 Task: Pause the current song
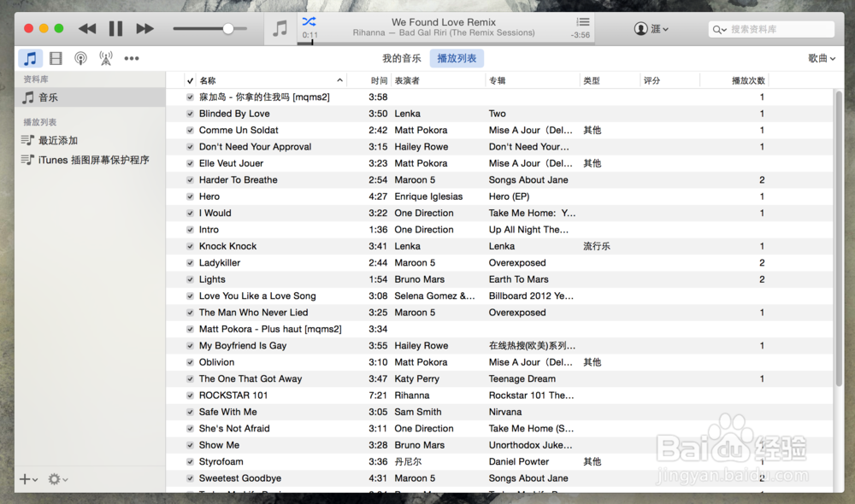click(115, 29)
